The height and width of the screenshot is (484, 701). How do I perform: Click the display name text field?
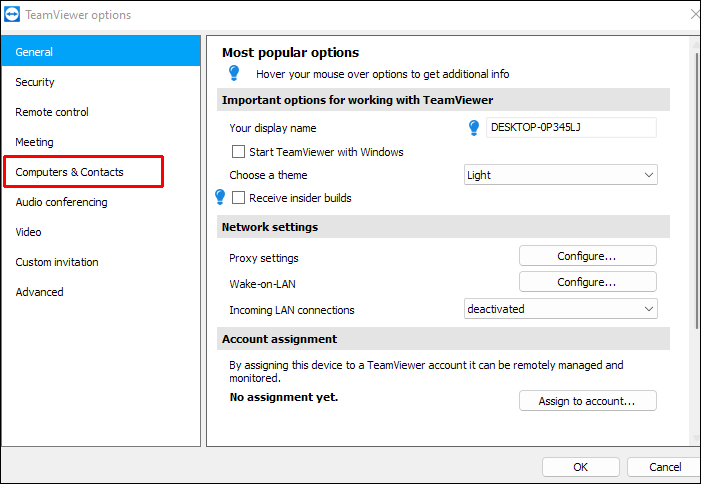click(571, 127)
